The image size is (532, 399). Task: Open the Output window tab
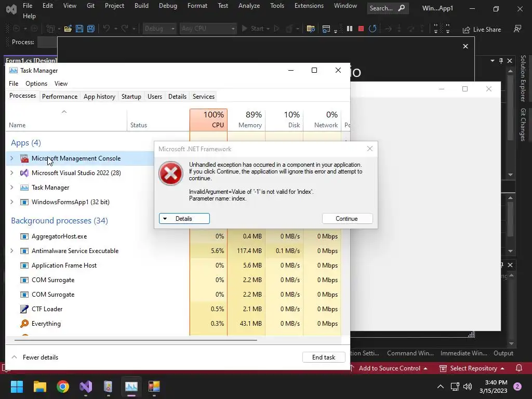click(503, 353)
